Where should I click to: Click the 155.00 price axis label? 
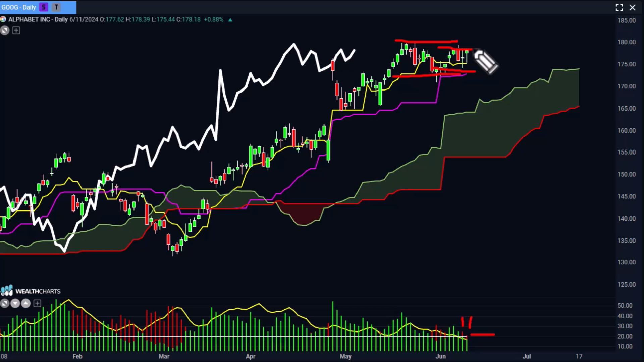[x=626, y=152]
